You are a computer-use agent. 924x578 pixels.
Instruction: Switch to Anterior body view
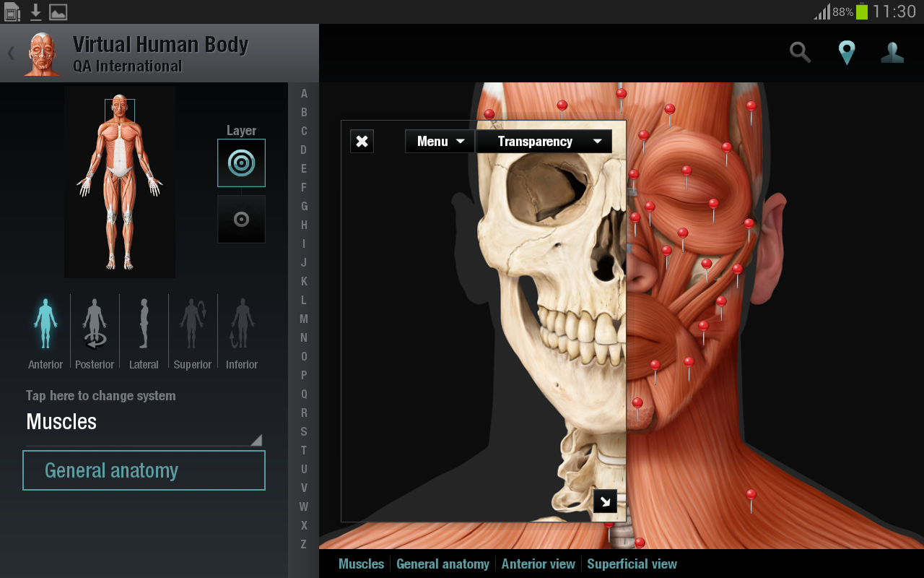tap(45, 333)
